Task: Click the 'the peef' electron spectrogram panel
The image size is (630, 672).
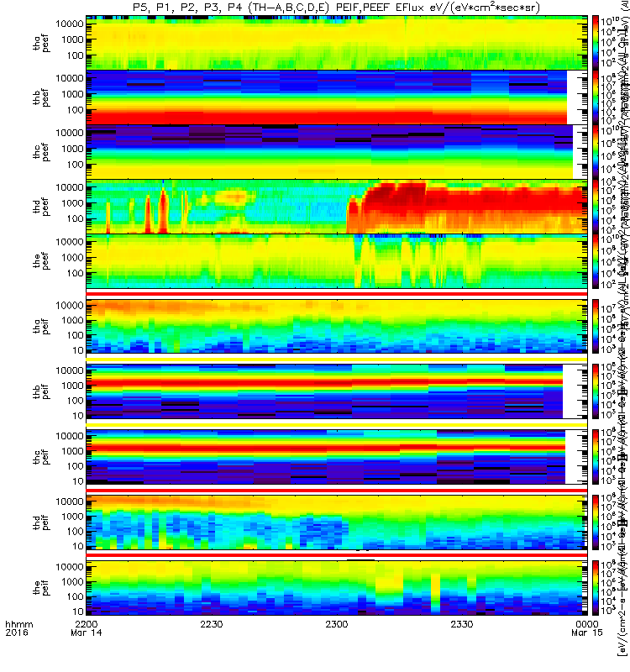Action: pos(337,261)
